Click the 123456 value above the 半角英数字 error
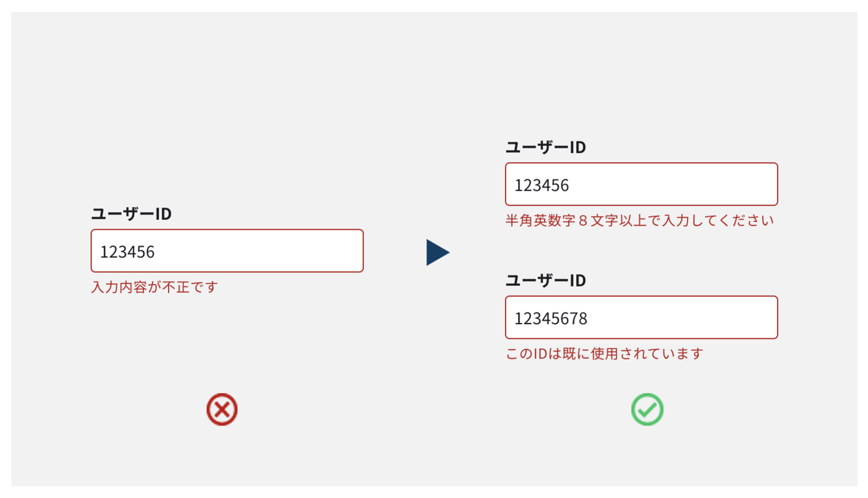The image size is (868, 498). point(542,185)
